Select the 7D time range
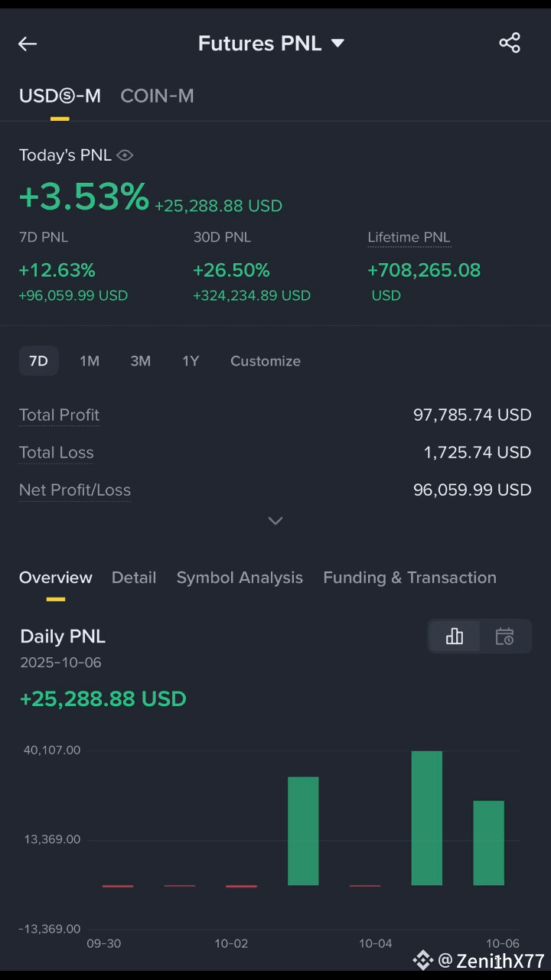 (x=38, y=361)
